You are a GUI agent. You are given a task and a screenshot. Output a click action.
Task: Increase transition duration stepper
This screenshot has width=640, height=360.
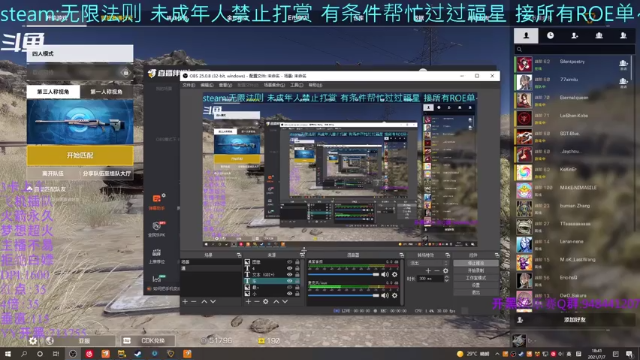(x=446, y=277)
